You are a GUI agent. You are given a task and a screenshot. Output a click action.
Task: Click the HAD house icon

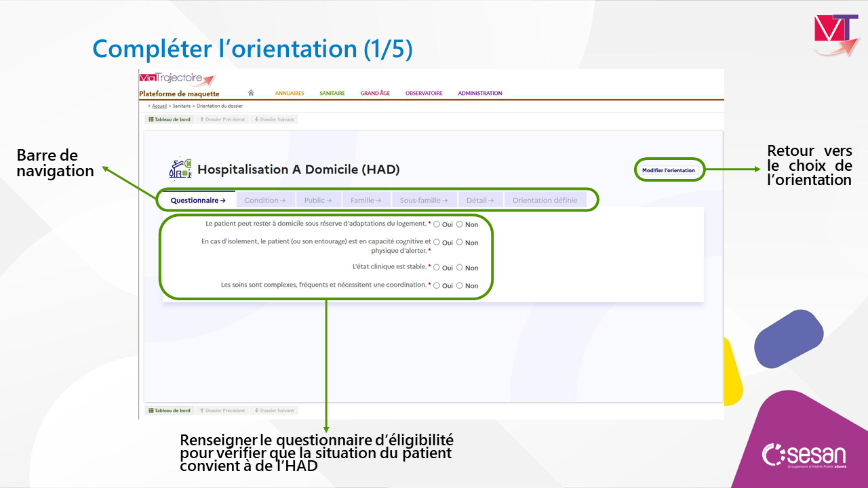(x=180, y=169)
